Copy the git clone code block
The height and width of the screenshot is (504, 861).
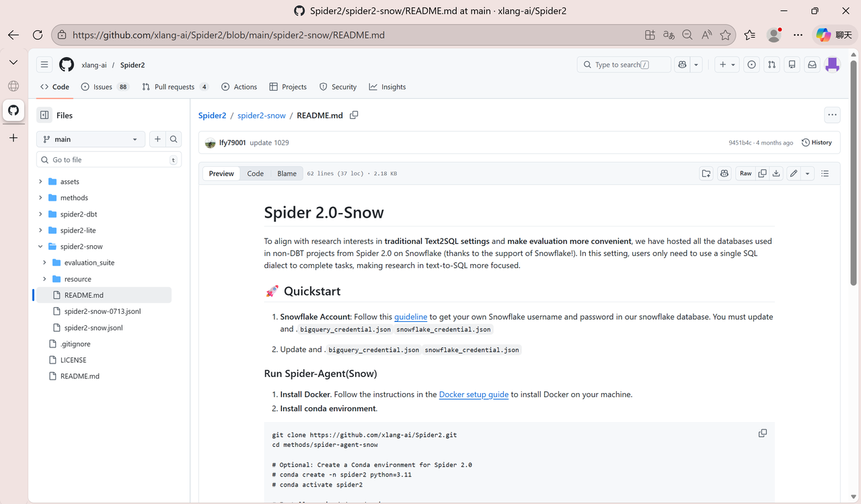[x=763, y=433]
